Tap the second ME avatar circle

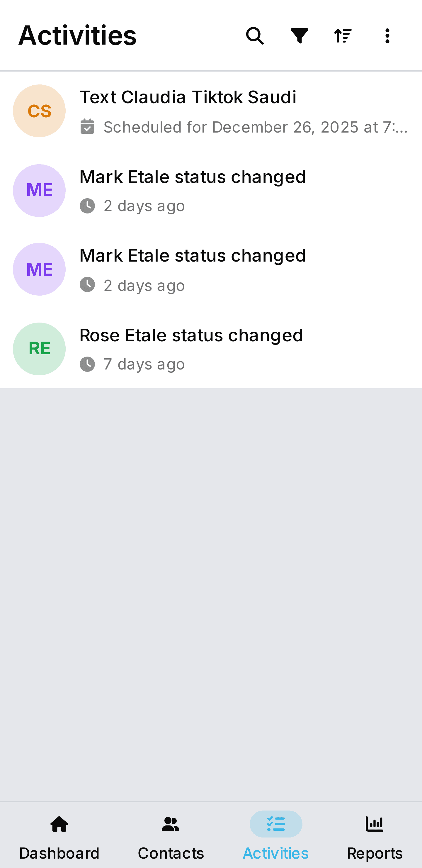pyautogui.click(x=39, y=269)
